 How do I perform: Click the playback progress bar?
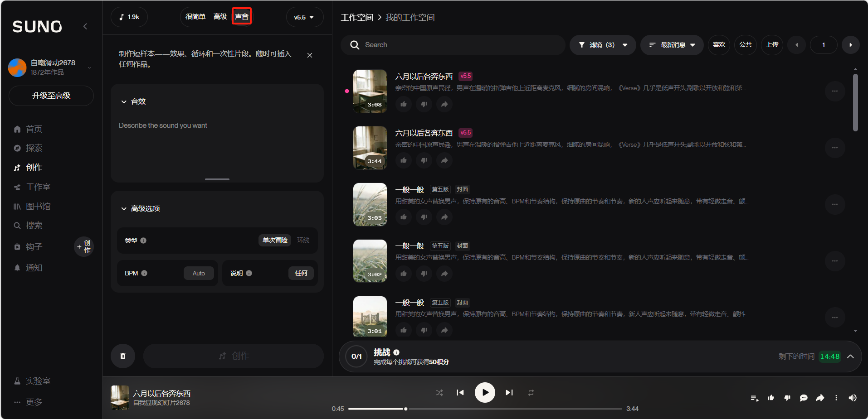point(485,409)
